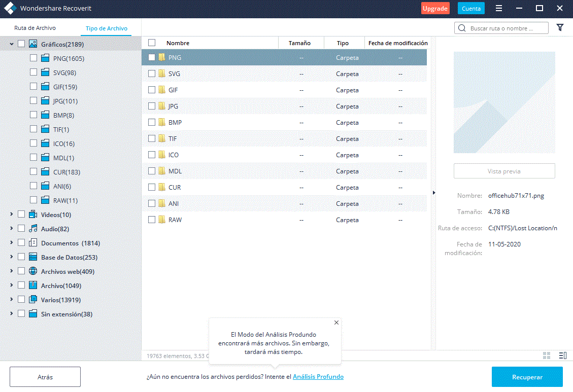Check the JPG row checkbox in file list
This screenshot has height=392, width=573.
pos(152,106)
